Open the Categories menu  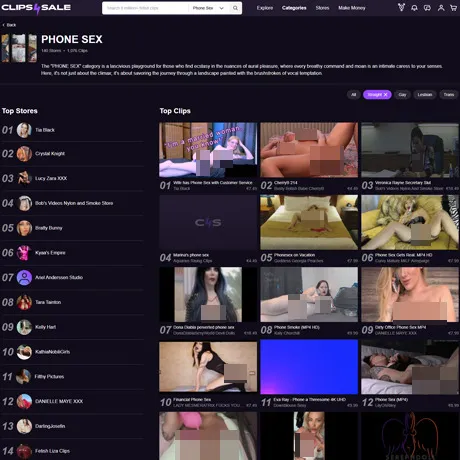(294, 8)
